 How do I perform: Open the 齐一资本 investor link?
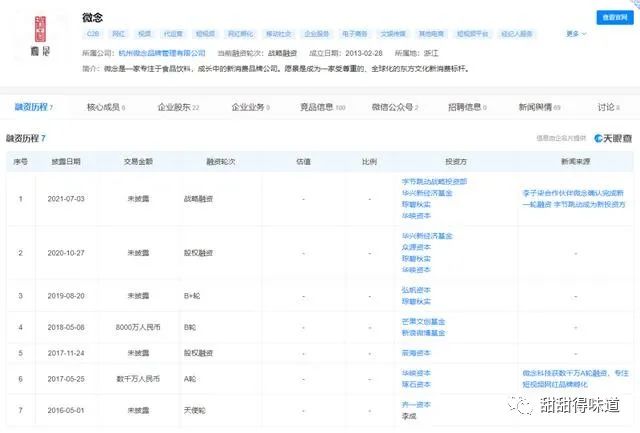416,404
